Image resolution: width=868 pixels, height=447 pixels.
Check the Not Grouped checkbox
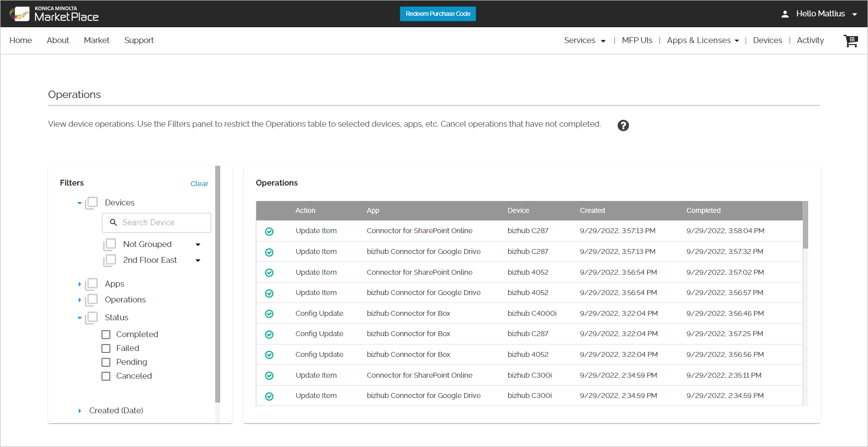[x=110, y=245]
